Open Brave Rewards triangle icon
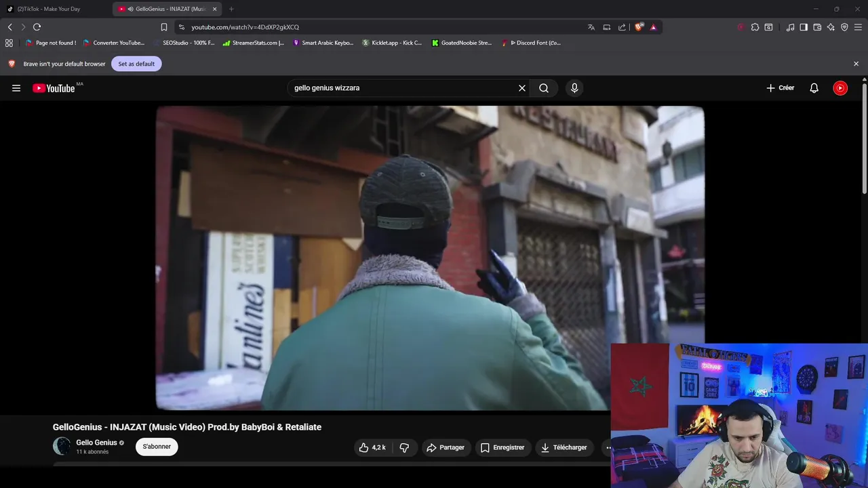Screen dimensions: 868x488 tap(653, 27)
